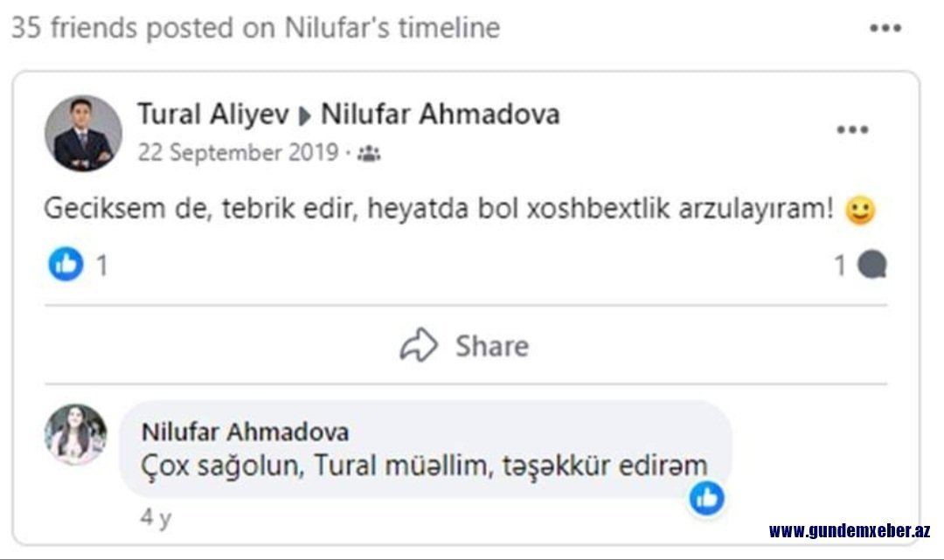Screen dimensions: 944x560
Task: Click the blue like reaction icon under post
Action: [66, 265]
